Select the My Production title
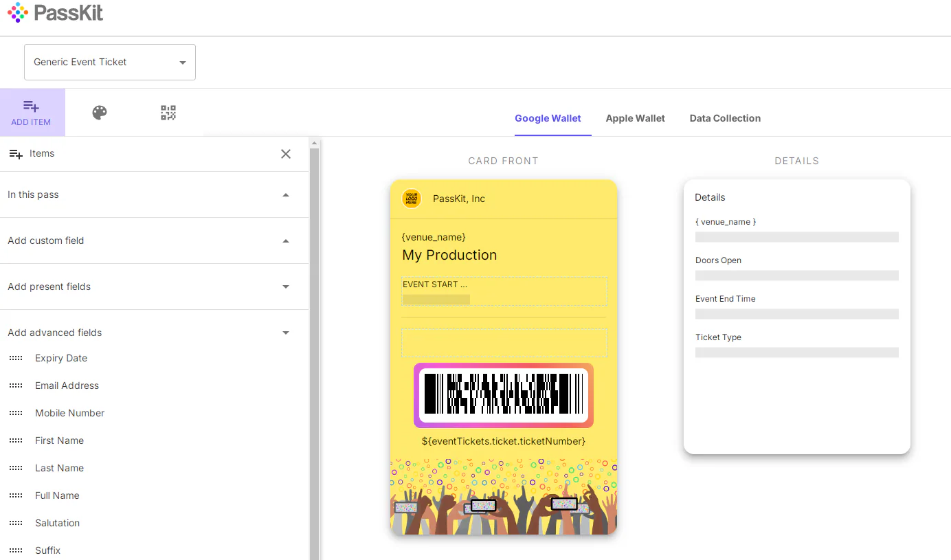This screenshot has height=560, width=951. click(x=449, y=255)
